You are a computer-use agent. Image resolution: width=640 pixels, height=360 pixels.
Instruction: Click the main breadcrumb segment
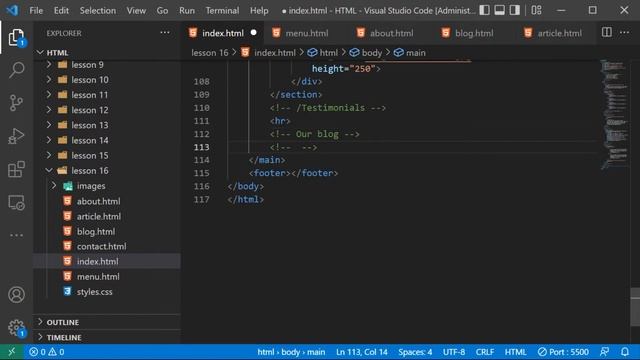coord(410,53)
